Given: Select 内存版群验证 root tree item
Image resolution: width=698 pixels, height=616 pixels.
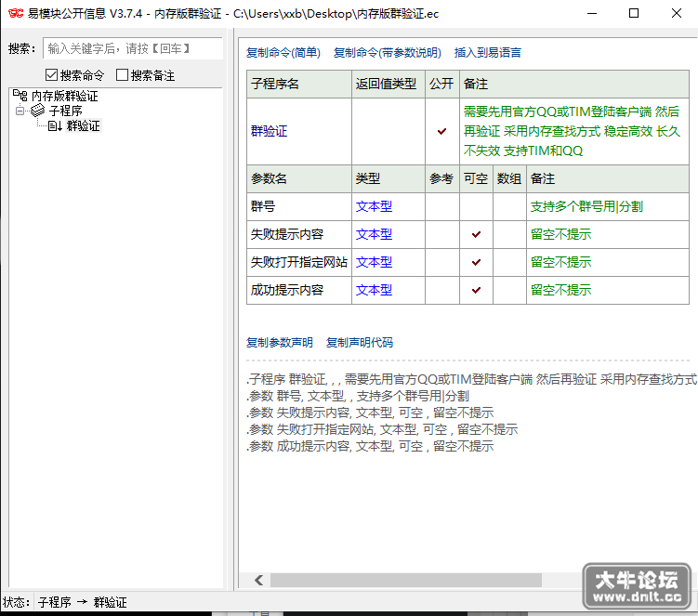Looking at the screenshot, I should pyautogui.click(x=64, y=96).
